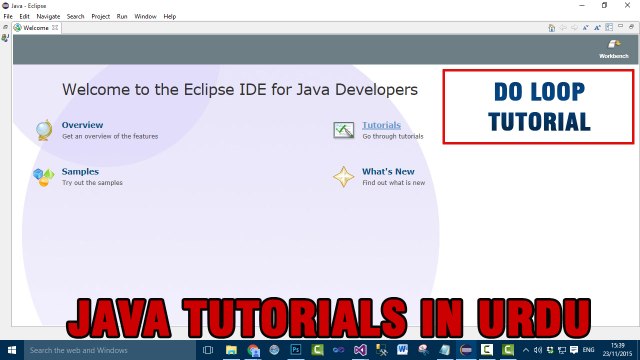Click 'Go through tutorials' text
This screenshot has width=640, height=360.
[x=393, y=136]
